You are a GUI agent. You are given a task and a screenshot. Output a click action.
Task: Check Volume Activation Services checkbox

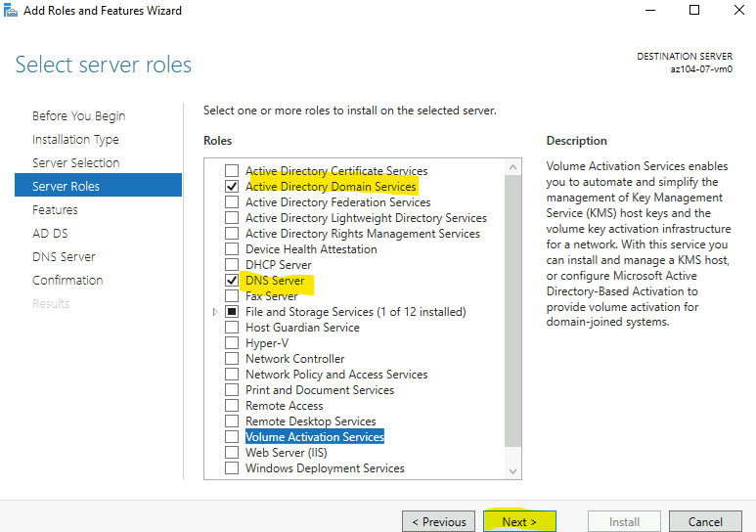point(232,436)
